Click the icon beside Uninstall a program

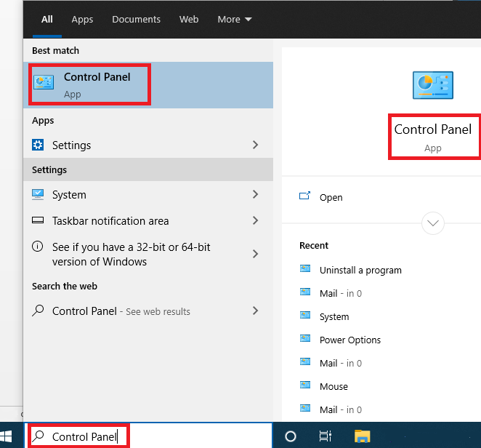[305, 268]
